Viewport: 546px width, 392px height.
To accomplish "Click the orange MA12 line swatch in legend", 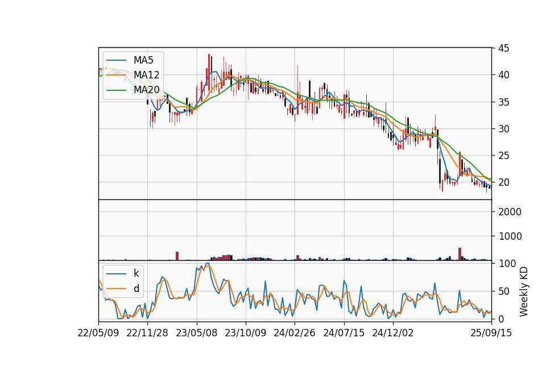I will point(116,75).
